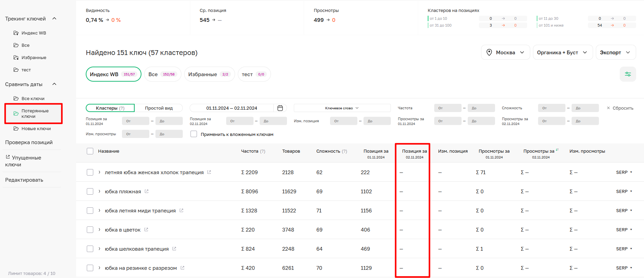Open link icon next to юбка шелковая трапеция
Image resolution: width=644 pixels, height=278 pixels.
click(174, 249)
